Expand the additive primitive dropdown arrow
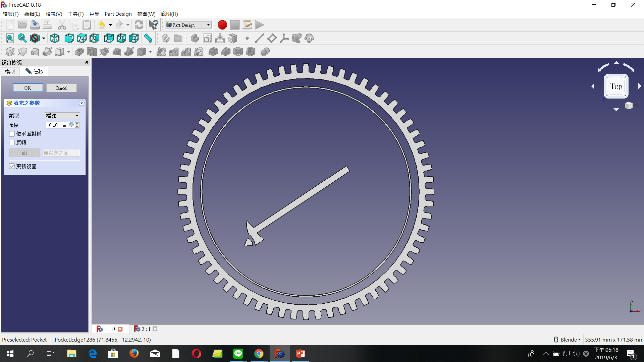The height and width of the screenshot is (362, 644). coord(68,52)
